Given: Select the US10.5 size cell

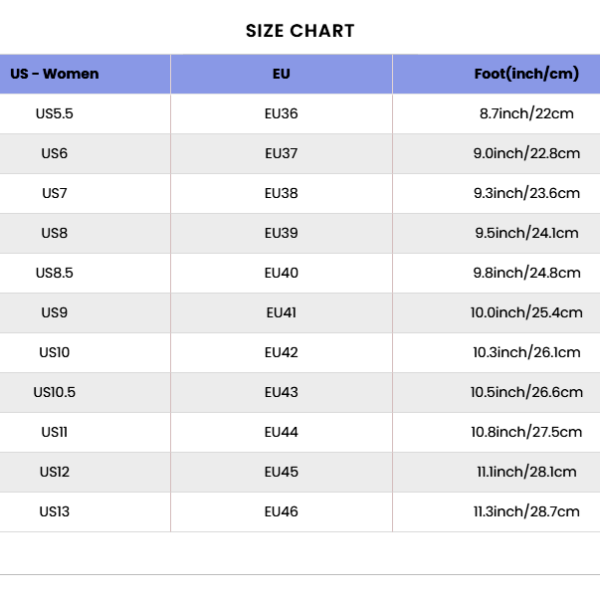Looking at the screenshot, I should point(54,392).
